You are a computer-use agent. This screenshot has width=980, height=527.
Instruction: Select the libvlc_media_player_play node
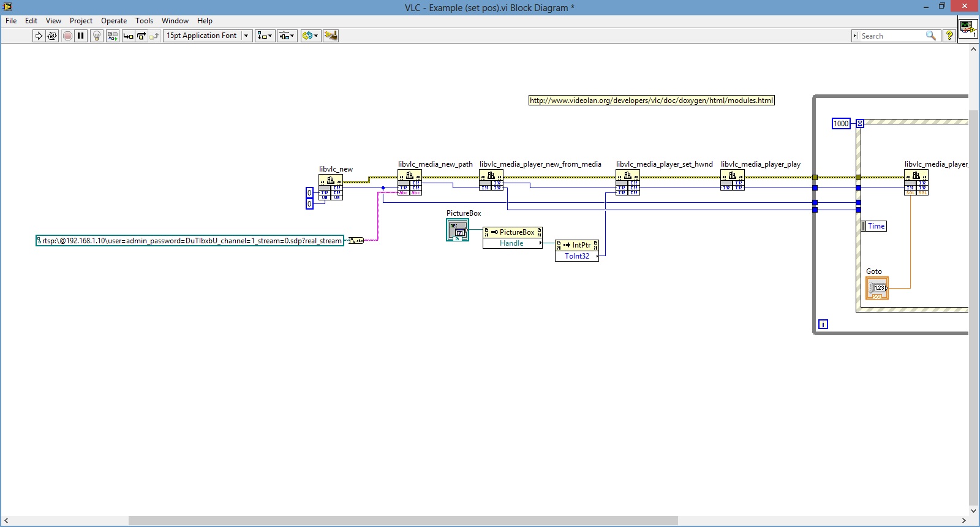coord(733,180)
